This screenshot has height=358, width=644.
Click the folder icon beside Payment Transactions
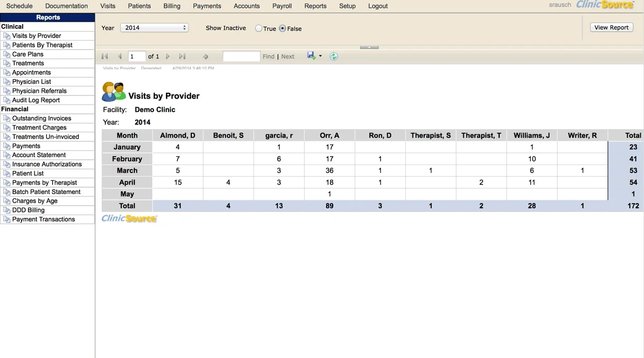(7, 219)
